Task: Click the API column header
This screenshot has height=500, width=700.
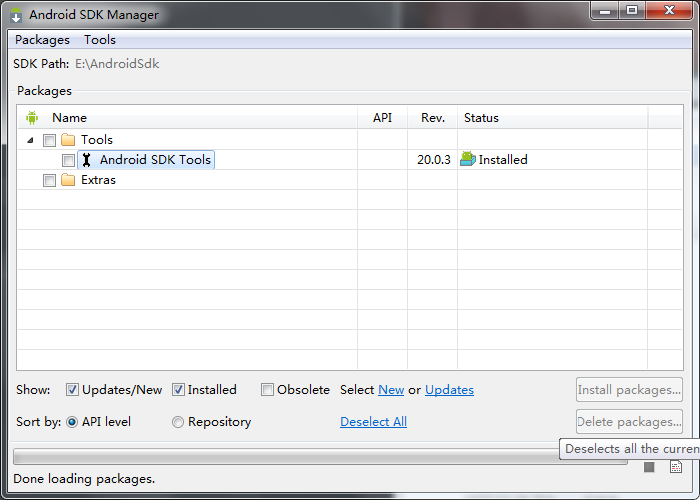Action: pos(382,118)
